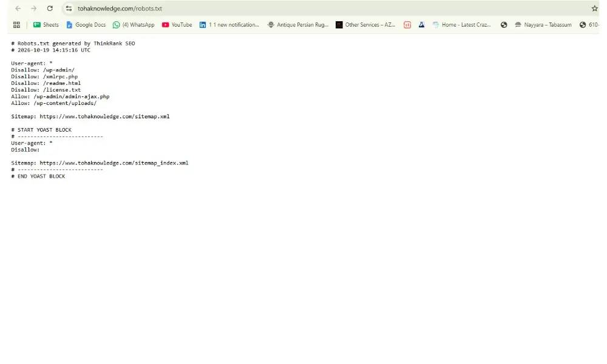Click the sitemap_index.xml Sitemap line
Image resolution: width=607 pixels, height=364 pixels.
100,163
